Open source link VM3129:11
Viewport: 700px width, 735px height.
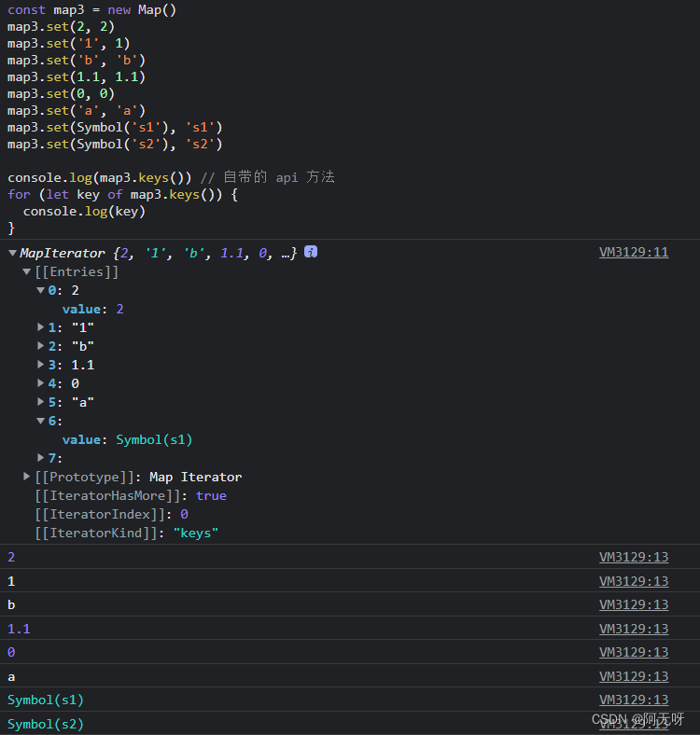click(634, 252)
